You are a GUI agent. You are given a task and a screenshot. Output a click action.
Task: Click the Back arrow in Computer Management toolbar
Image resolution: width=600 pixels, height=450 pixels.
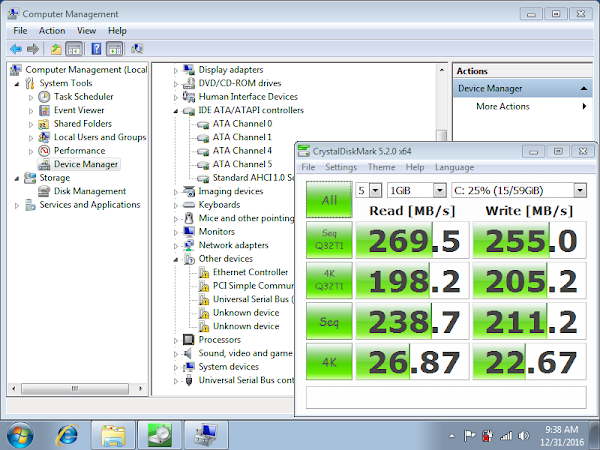coord(16,49)
